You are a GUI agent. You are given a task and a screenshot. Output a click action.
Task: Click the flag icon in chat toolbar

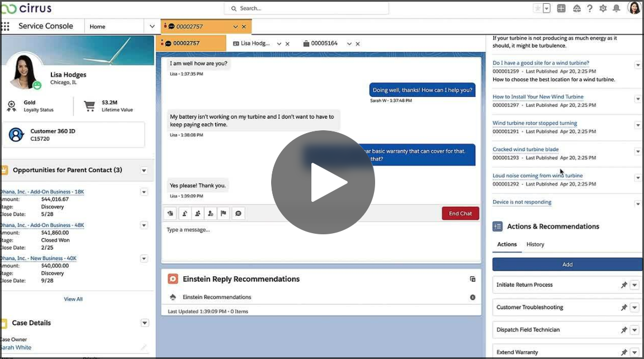224,213
